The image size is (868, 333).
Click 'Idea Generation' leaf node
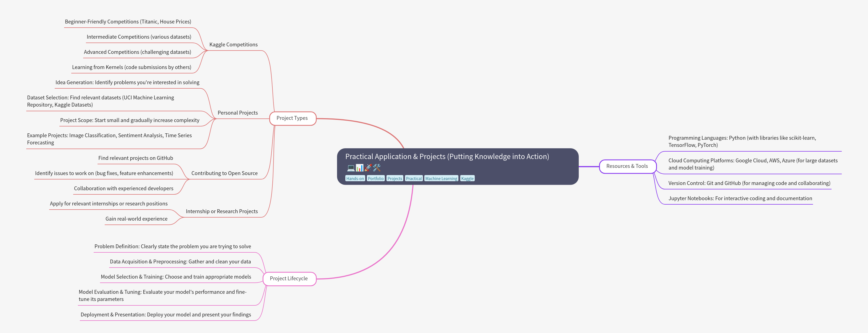(x=127, y=82)
